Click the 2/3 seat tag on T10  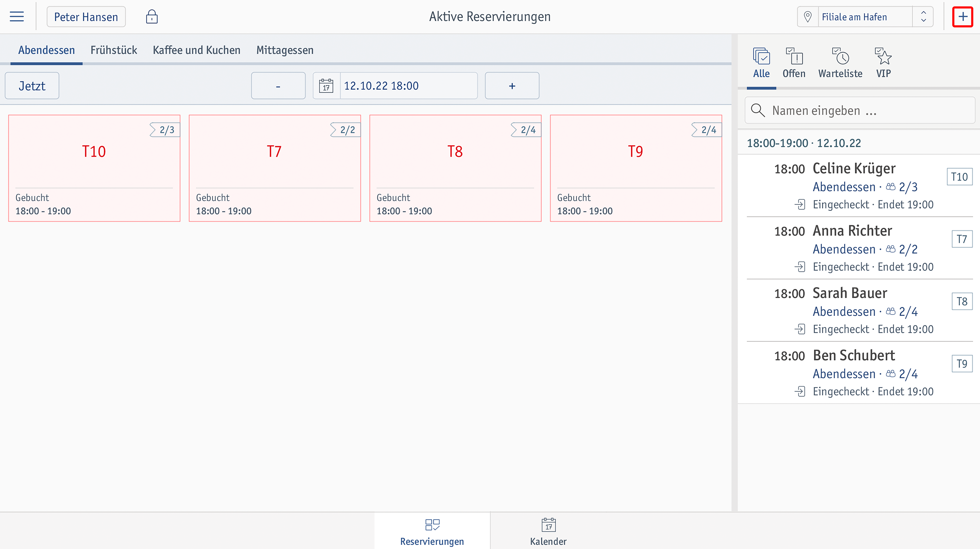click(164, 130)
